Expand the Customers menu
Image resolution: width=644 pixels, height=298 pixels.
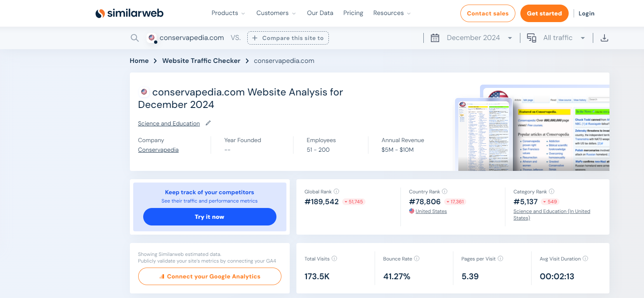pos(276,13)
